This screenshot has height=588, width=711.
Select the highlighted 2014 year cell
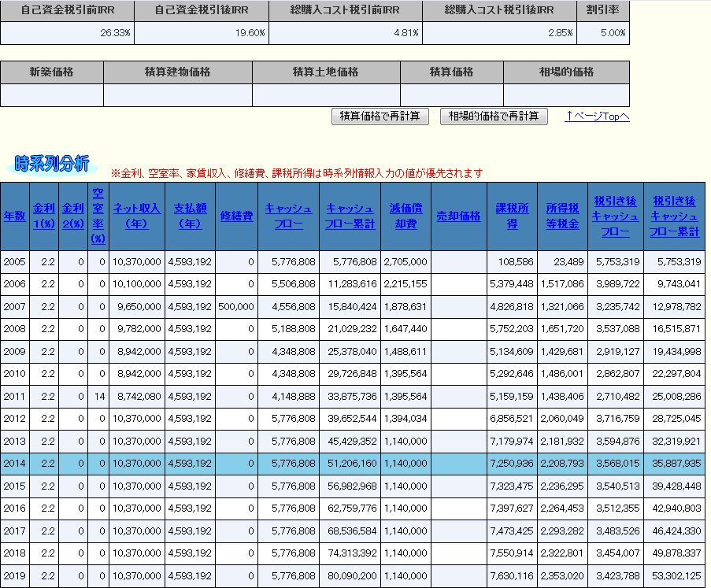14,464
